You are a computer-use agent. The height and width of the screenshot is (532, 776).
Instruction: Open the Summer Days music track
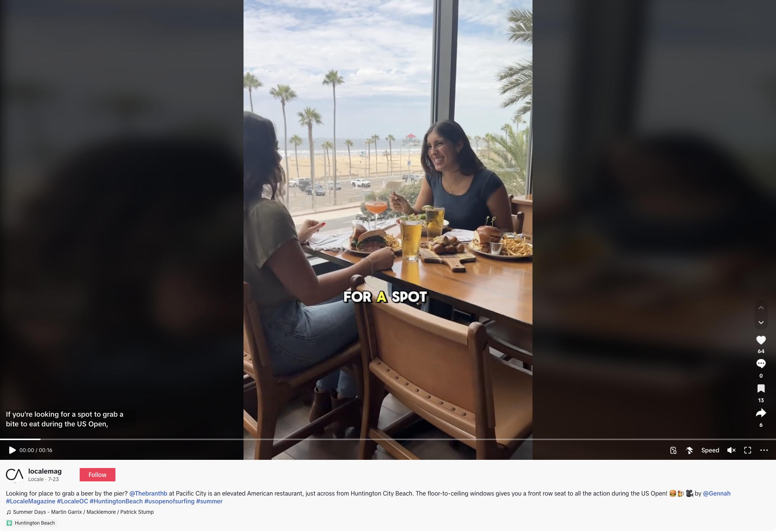coord(80,512)
